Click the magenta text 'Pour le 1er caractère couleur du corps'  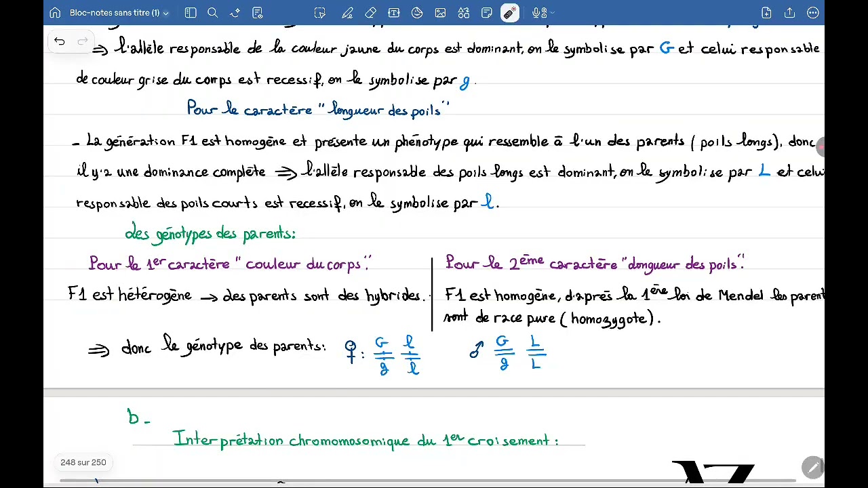coord(230,264)
